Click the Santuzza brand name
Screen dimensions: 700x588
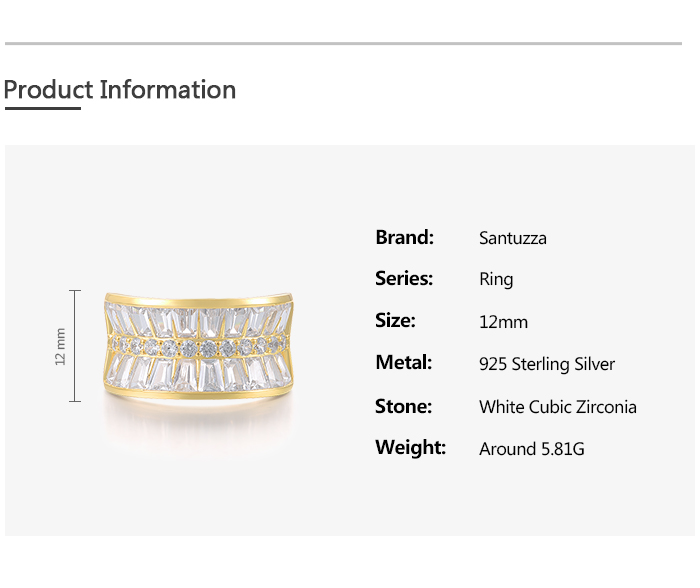coord(512,238)
